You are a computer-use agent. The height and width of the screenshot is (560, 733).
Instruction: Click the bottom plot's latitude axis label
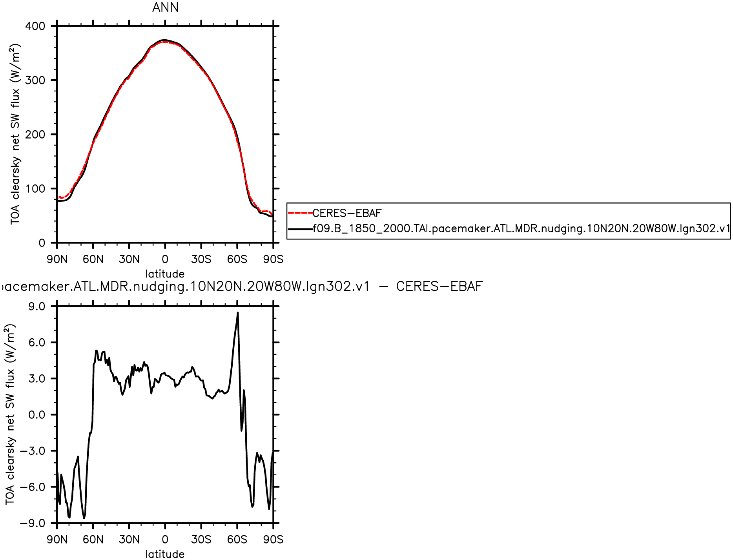tap(165, 554)
